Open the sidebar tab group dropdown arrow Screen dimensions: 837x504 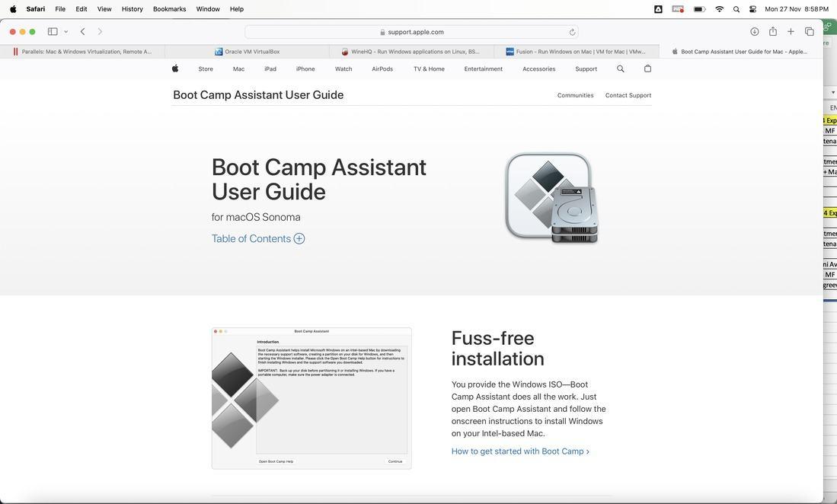[x=65, y=31]
